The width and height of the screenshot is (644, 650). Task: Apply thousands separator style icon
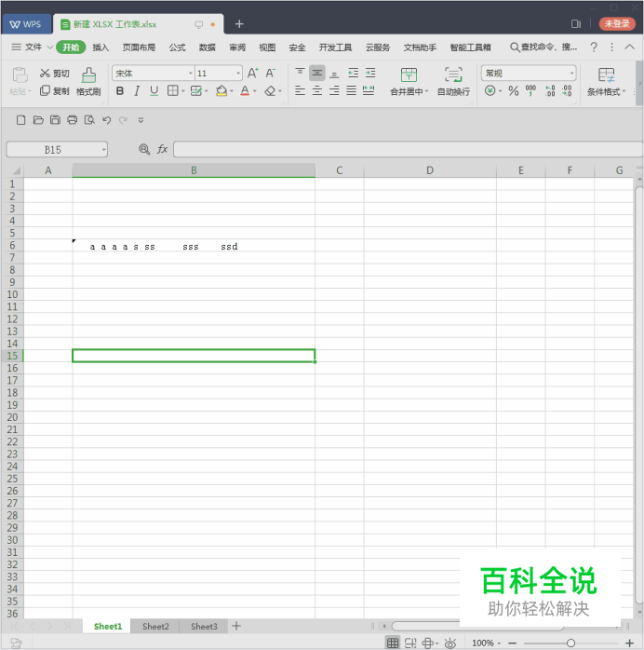530,90
